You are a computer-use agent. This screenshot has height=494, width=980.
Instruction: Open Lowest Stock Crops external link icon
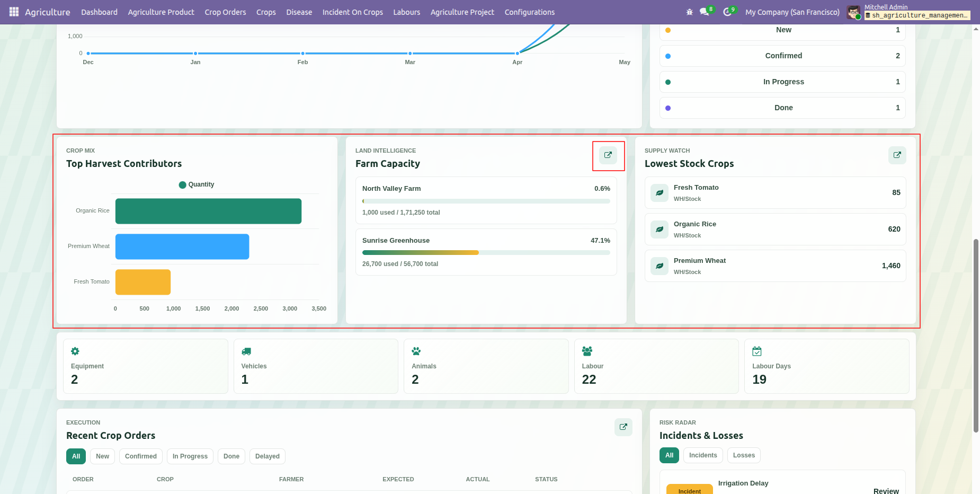897,155
